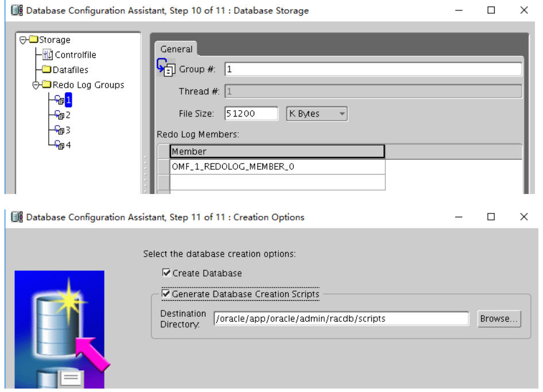Select the Storage root label
Viewport: 543px width, 392px height.
(x=55, y=40)
